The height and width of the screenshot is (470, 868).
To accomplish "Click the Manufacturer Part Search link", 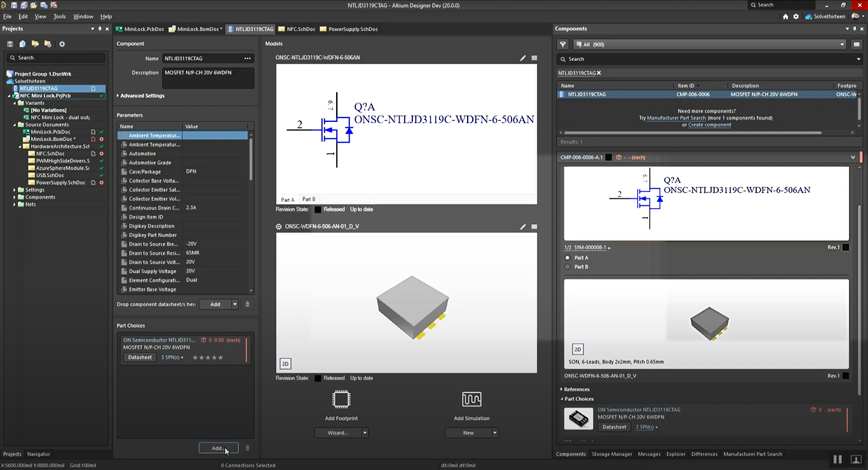I will tap(676, 118).
